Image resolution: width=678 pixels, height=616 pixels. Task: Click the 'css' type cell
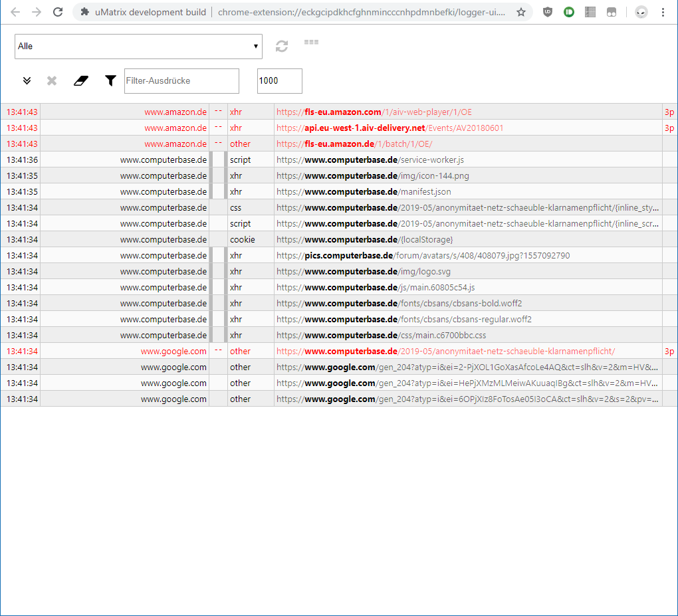point(251,208)
